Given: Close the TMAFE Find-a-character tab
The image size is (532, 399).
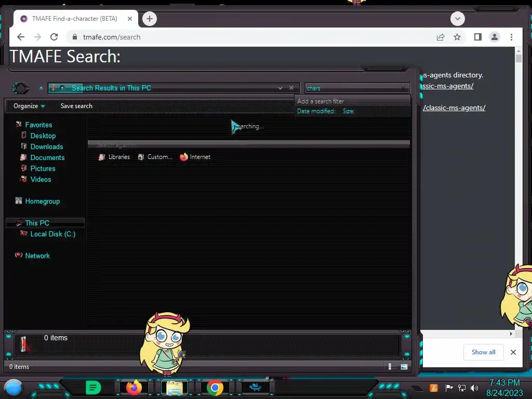Looking at the screenshot, I should (x=129, y=19).
